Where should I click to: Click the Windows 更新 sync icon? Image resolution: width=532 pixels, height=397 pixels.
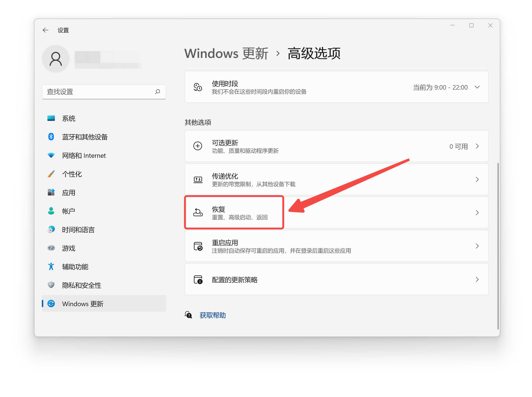51,303
